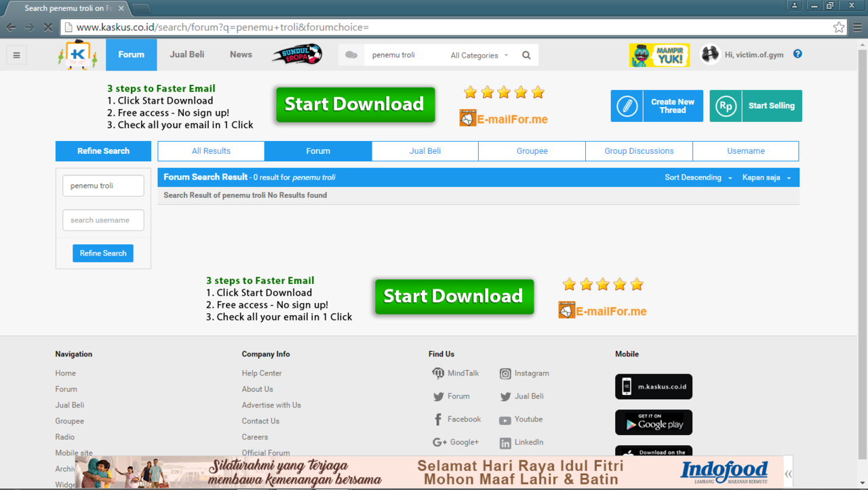Image resolution: width=868 pixels, height=490 pixels.
Task: Stop page loading with the X button
Action: pos(47,27)
